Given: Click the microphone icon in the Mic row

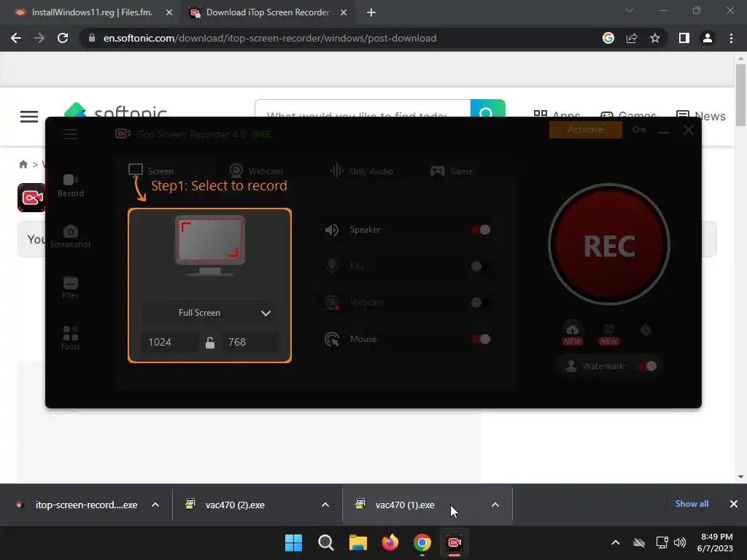Looking at the screenshot, I should click(332, 265).
